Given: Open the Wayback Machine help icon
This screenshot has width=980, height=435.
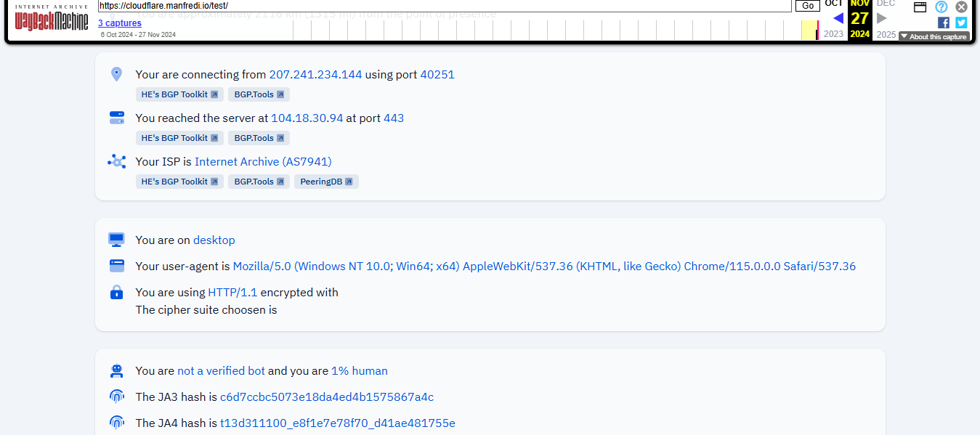Looking at the screenshot, I should [x=941, y=7].
